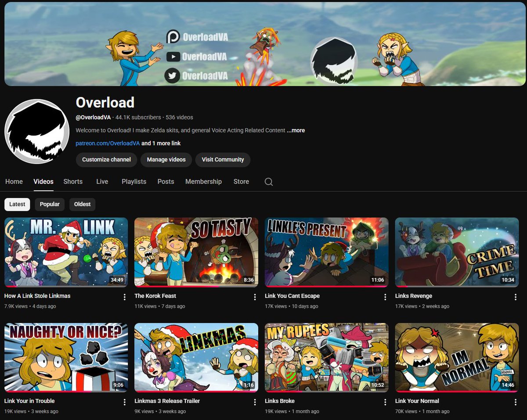Open the Naughty or Nice thumbnail
The image size is (527, 420).
[x=66, y=357]
